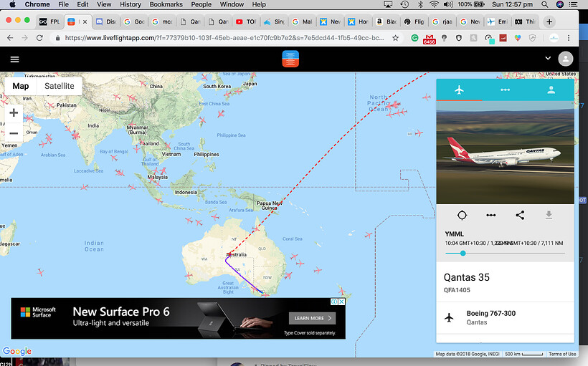Switch to the Emirates tab

click(x=497, y=21)
